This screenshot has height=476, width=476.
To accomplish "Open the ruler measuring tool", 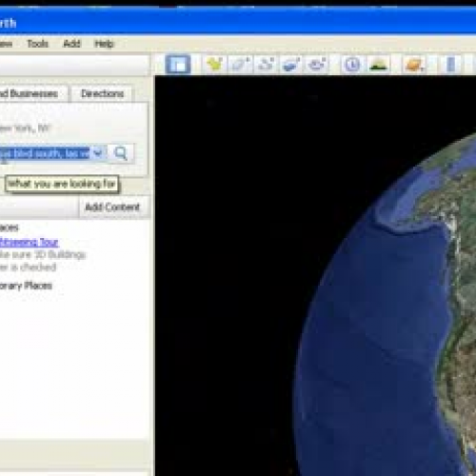I will (450, 65).
